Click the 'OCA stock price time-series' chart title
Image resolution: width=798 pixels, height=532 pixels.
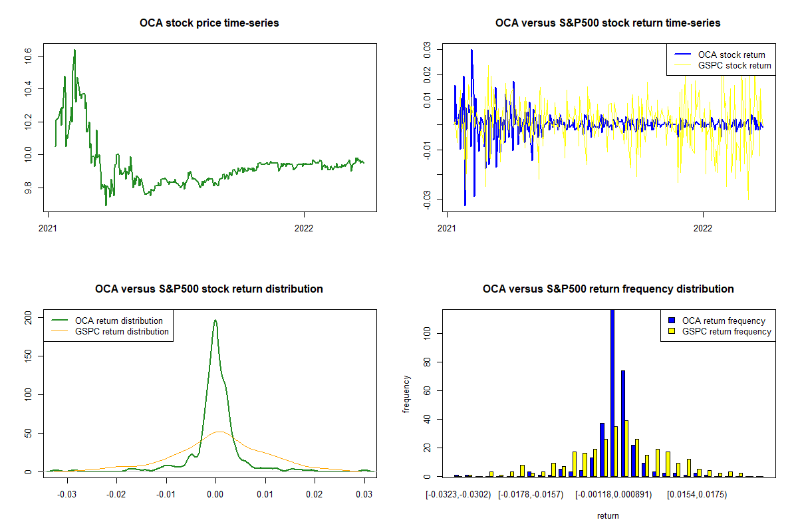(x=209, y=23)
